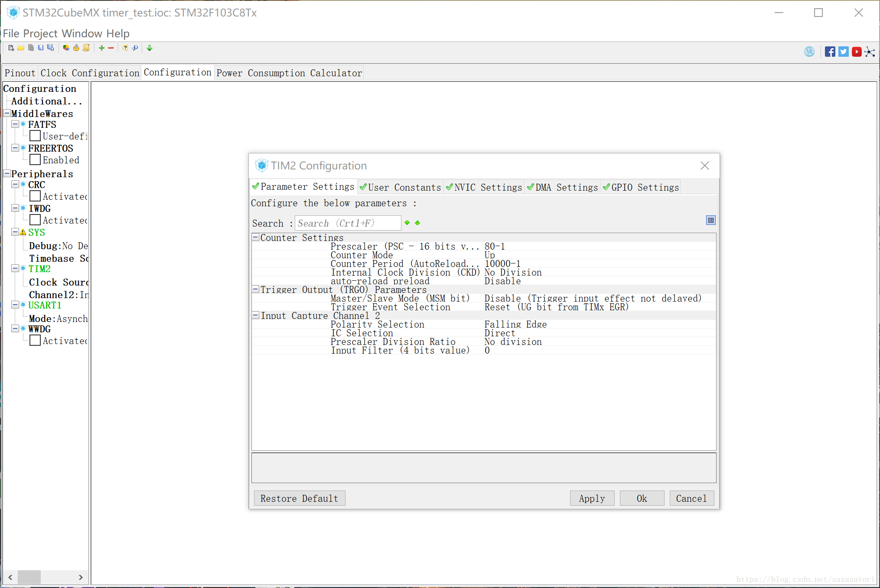The image size is (880, 588).
Task: Collapse Trigger Output (TRGO) Parameters section
Action: click(256, 289)
